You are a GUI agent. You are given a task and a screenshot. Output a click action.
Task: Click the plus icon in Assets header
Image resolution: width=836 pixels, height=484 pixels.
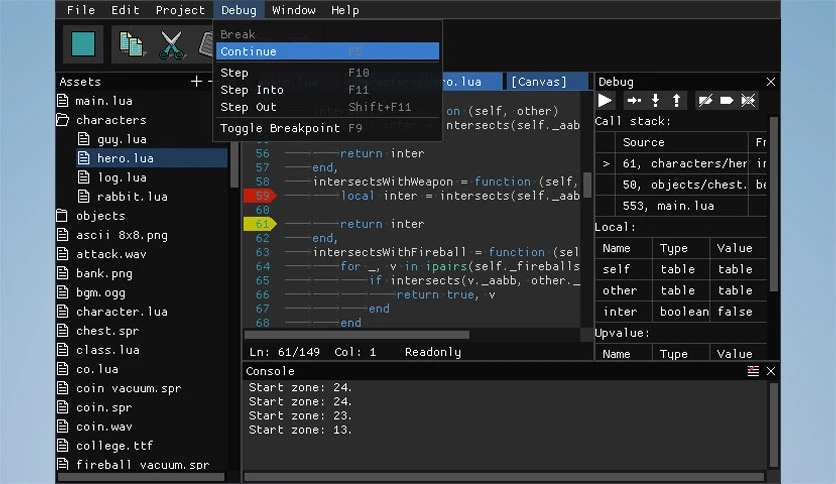[196, 82]
